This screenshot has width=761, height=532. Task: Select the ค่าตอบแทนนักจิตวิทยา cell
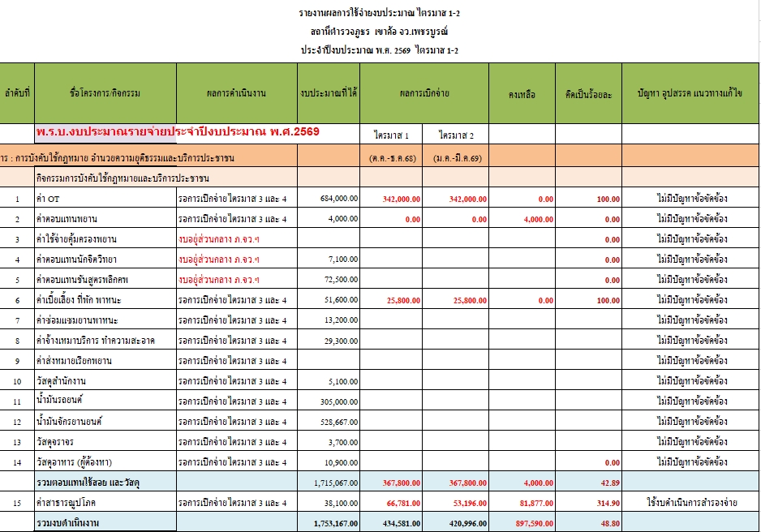tap(105, 260)
